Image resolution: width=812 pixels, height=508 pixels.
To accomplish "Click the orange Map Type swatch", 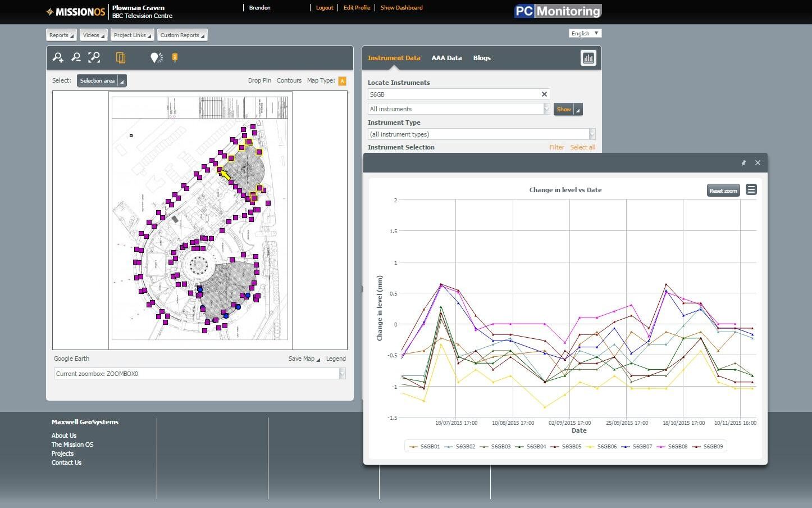I will 342,80.
